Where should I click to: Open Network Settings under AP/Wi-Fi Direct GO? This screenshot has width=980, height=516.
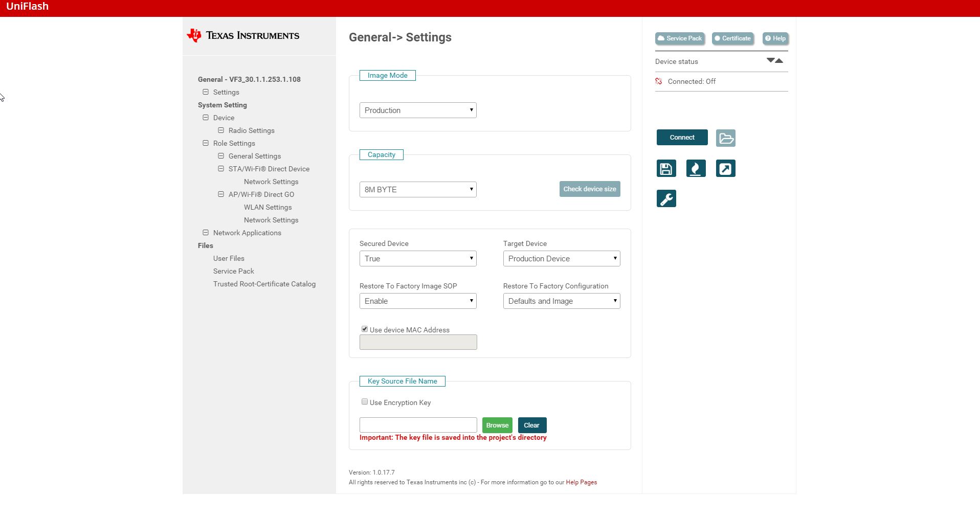click(271, 220)
